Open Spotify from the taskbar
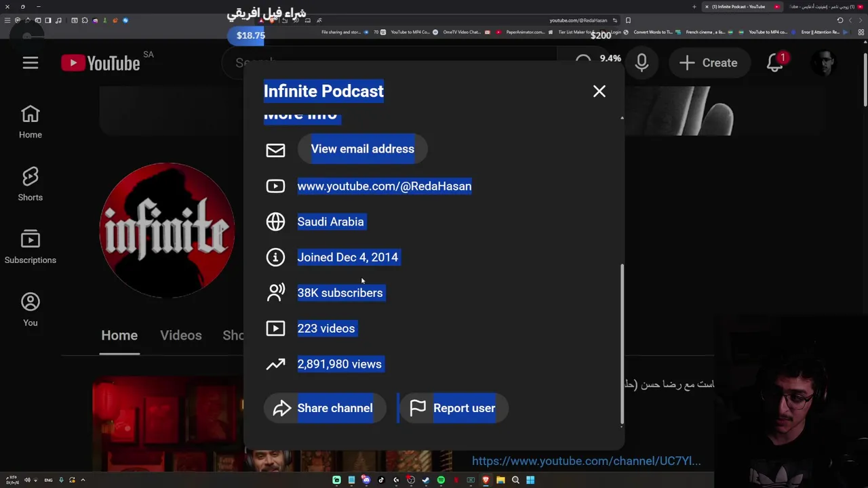Image resolution: width=868 pixels, height=488 pixels. coord(441,480)
